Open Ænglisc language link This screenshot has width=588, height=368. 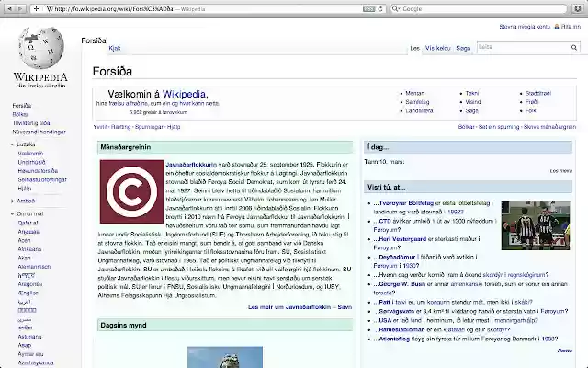[28, 293]
